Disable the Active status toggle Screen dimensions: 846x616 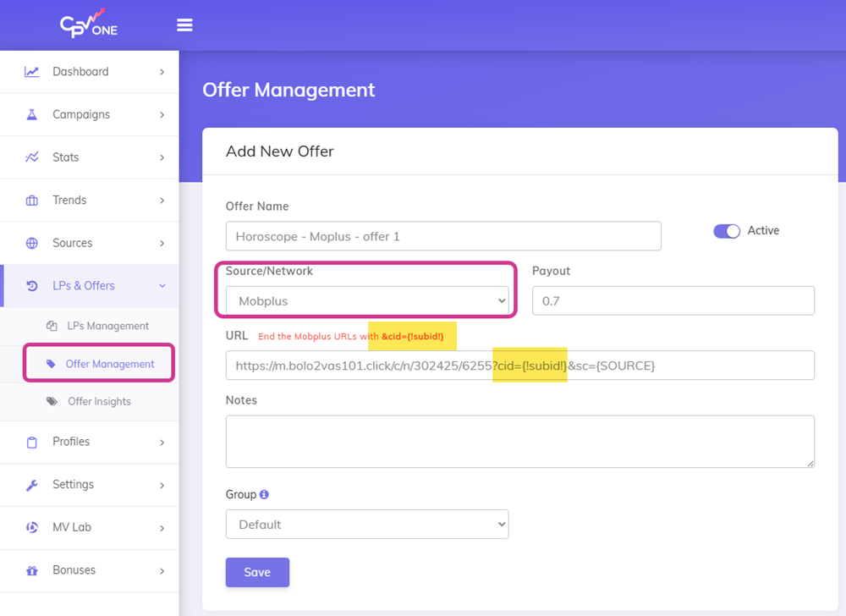pos(726,230)
